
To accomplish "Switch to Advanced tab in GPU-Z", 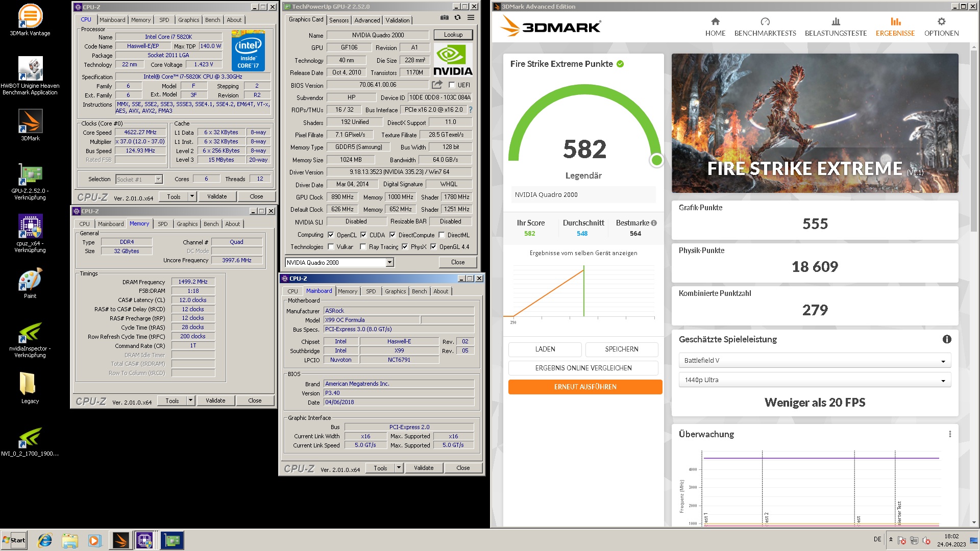I will coord(367,20).
